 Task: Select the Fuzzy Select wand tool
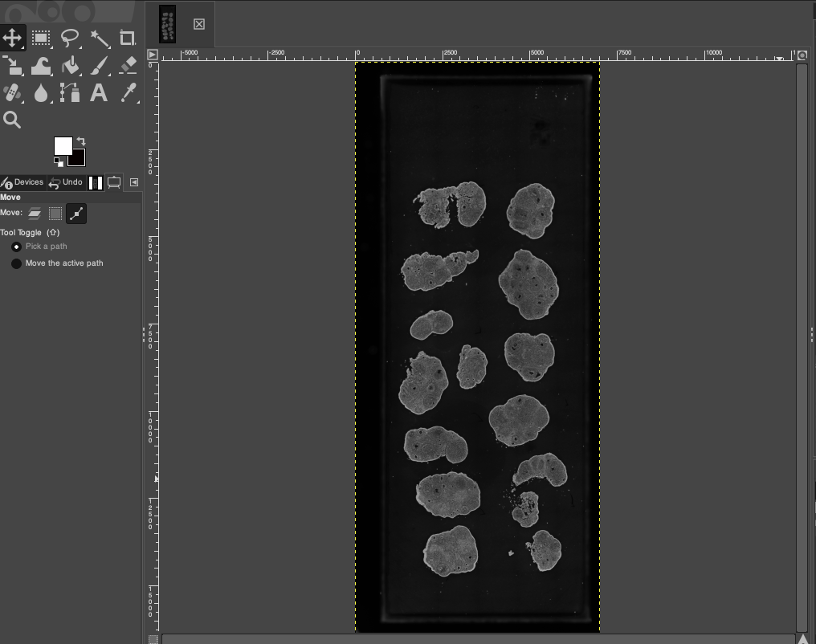[x=98, y=37]
